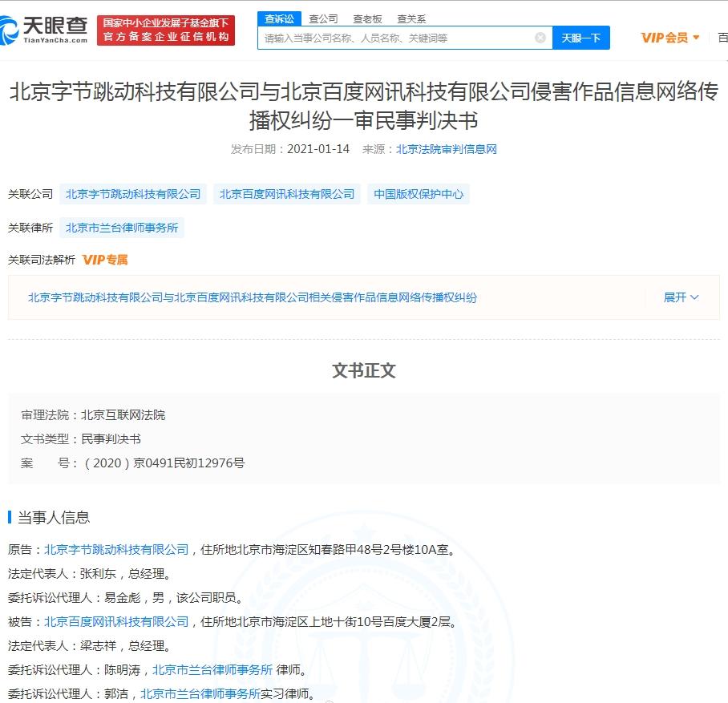Clear the search box using the X icon

[x=541, y=37]
